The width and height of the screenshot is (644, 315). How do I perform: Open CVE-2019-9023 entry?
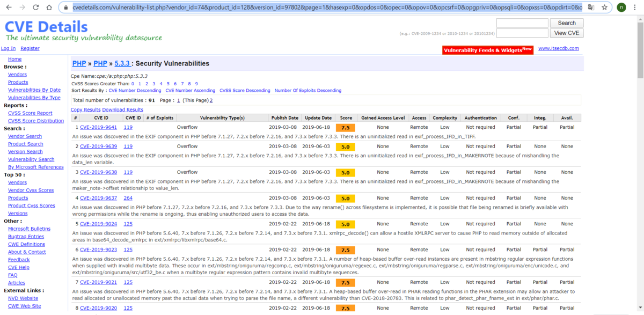[x=98, y=250]
